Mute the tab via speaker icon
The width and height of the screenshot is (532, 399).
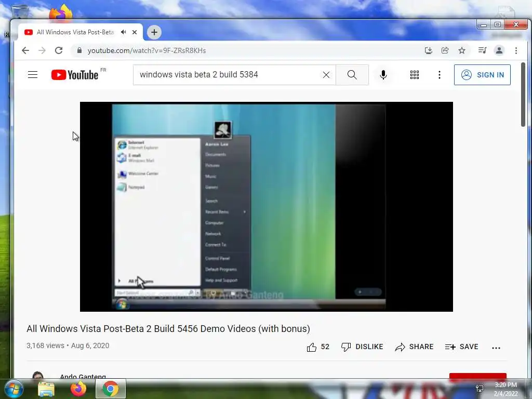[x=124, y=32]
